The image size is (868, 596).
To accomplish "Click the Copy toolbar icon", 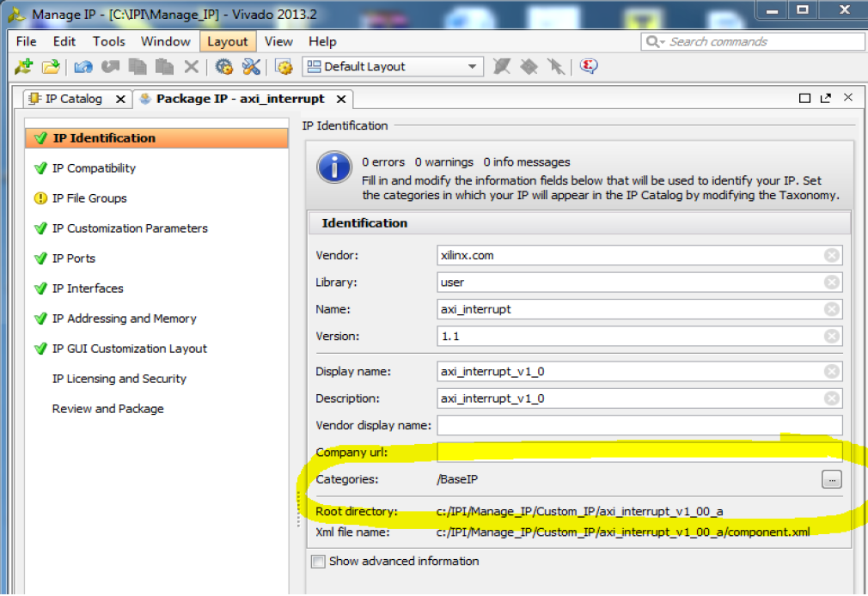I will click(136, 66).
